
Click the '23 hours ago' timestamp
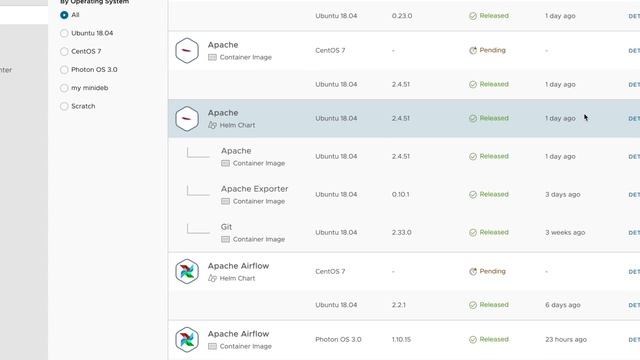coord(566,340)
